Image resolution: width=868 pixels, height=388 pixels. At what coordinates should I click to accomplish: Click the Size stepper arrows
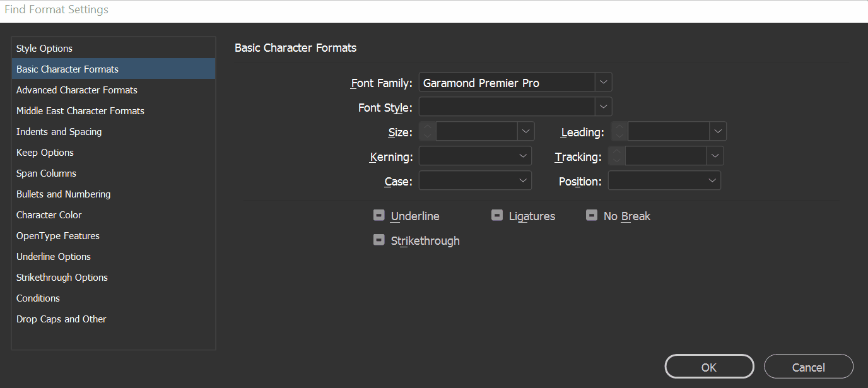pyautogui.click(x=428, y=131)
